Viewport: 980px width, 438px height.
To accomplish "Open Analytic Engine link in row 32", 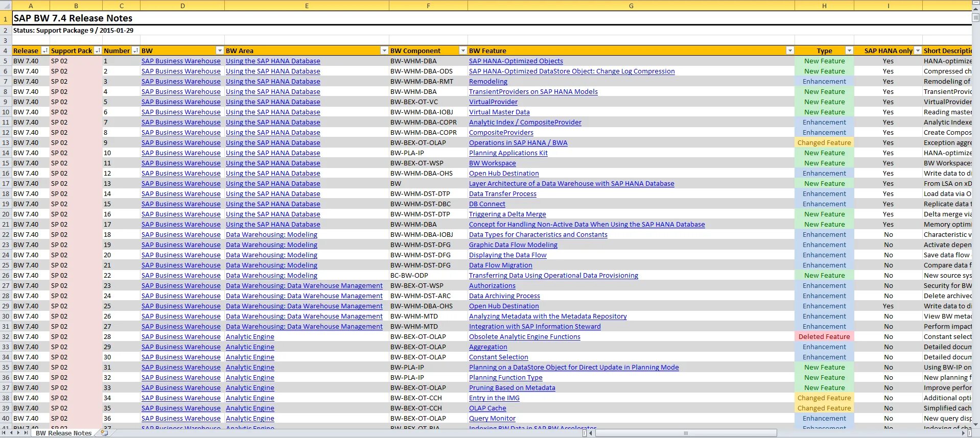I will [x=250, y=336].
